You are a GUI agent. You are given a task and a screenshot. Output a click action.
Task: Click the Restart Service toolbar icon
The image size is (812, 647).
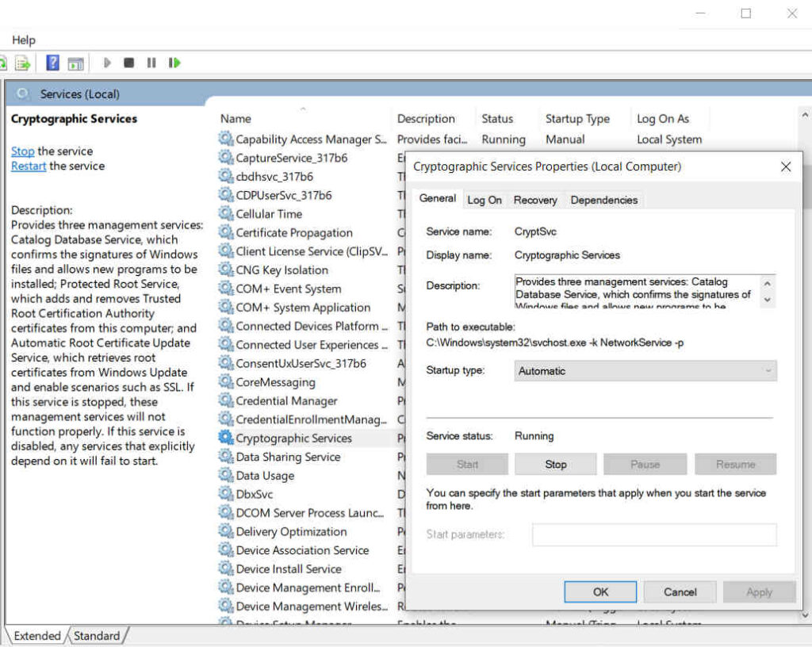[174, 63]
